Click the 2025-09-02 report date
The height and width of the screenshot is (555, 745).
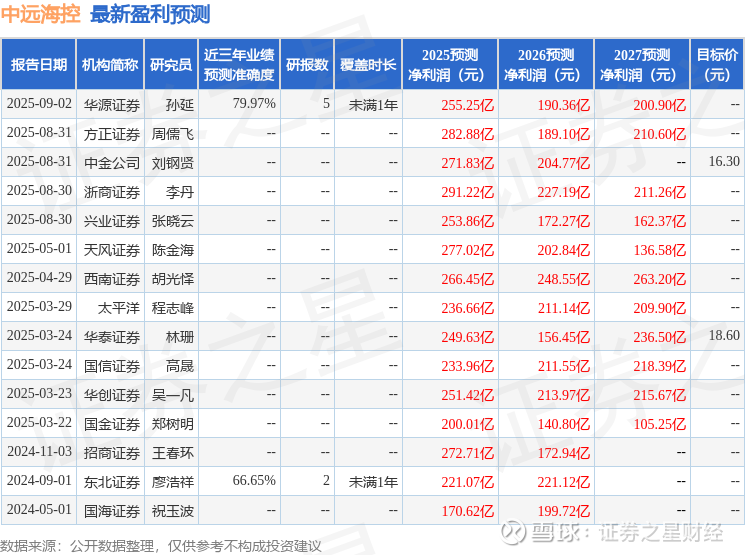point(39,104)
